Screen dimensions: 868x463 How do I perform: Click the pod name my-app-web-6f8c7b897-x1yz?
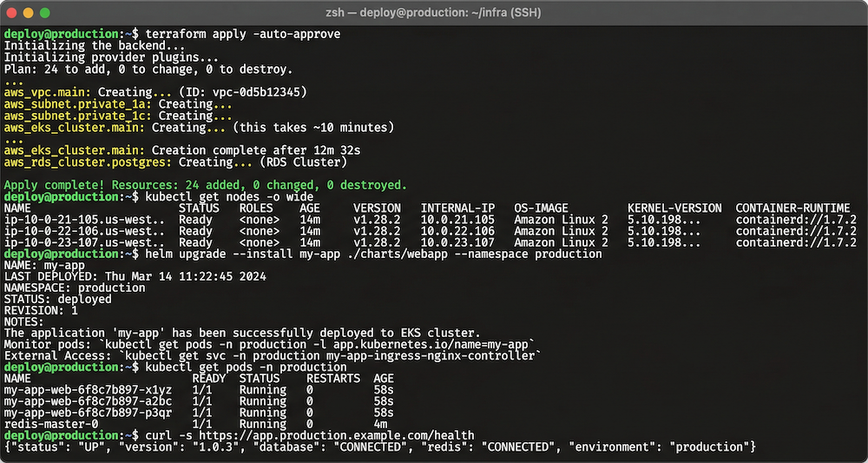(88, 390)
